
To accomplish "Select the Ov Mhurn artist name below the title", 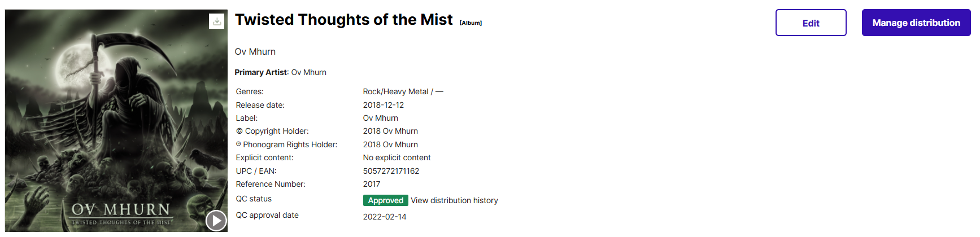I will 255,52.
